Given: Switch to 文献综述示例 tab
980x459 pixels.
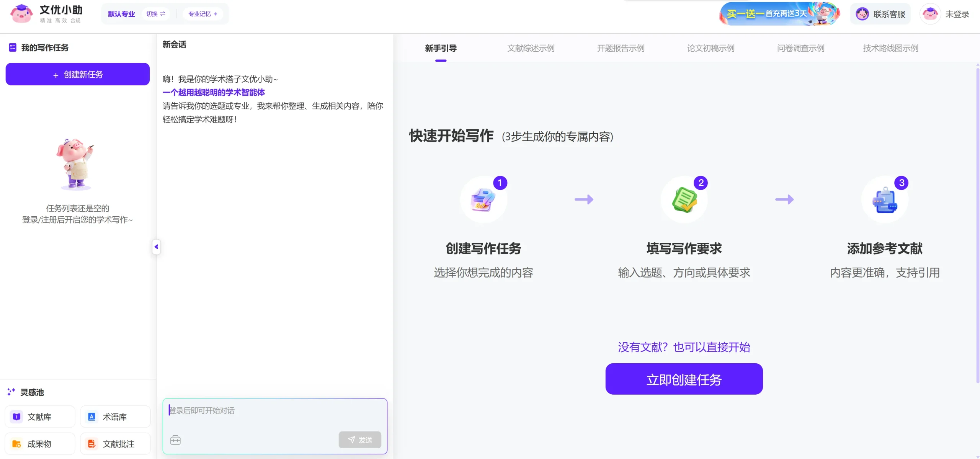Looking at the screenshot, I should [x=531, y=48].
